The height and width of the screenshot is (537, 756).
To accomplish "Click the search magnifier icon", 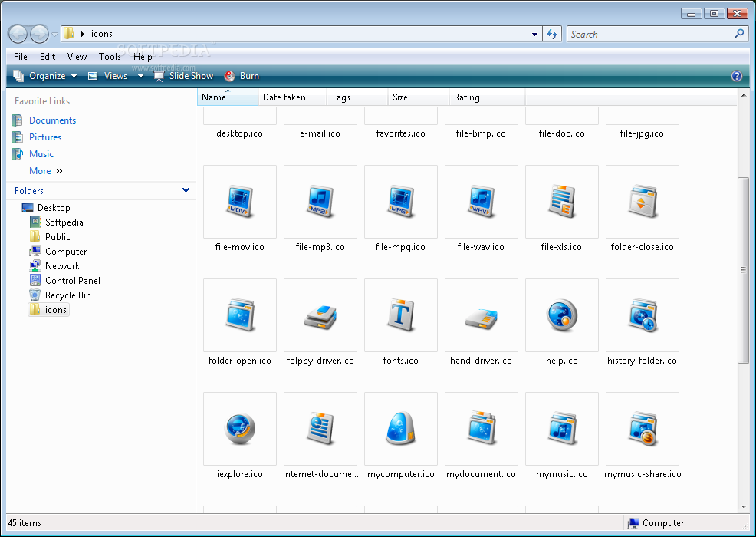I will [x=739, y=34].
